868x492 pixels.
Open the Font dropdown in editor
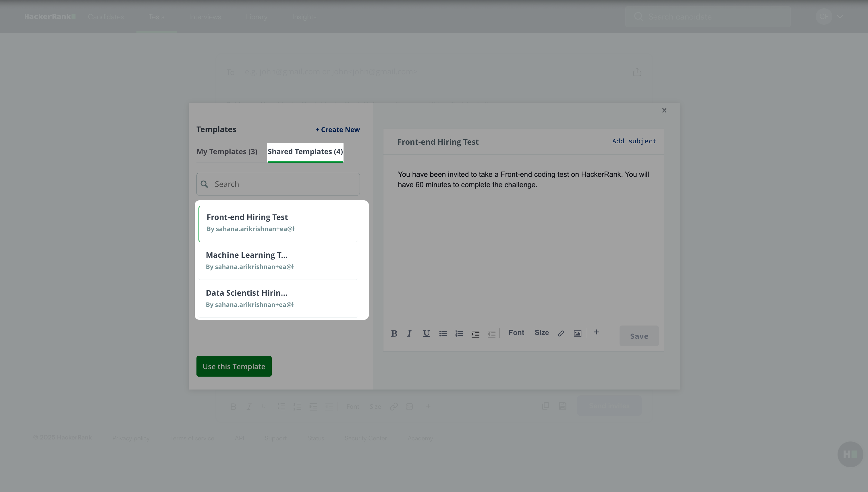click(516, 332)
